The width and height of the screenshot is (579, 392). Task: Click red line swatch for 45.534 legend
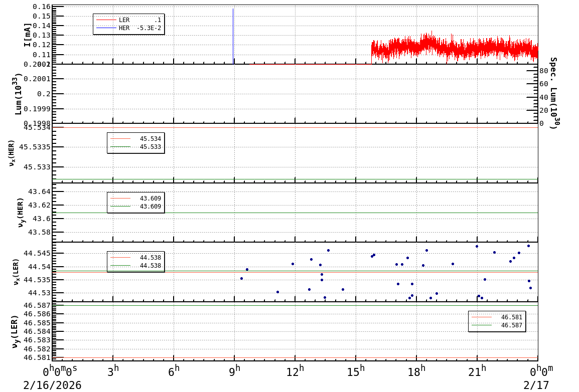click(x=120, y=138)
